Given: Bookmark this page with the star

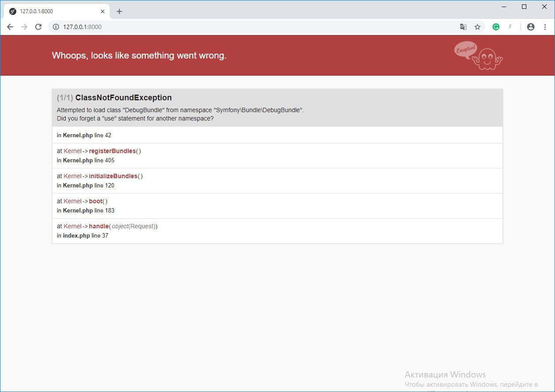Looking at the screenshot, I should pyautogui.click(x=477, y=27).
